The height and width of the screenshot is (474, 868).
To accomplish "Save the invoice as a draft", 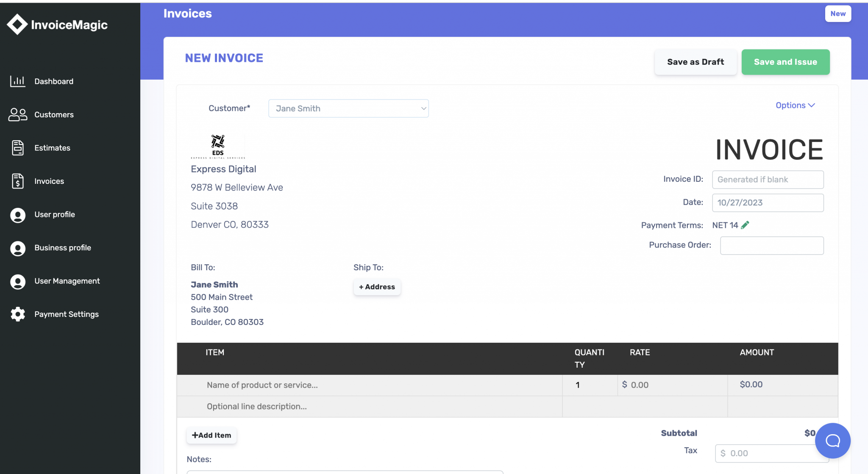I will pyautogui.click(x=696, y=62).
